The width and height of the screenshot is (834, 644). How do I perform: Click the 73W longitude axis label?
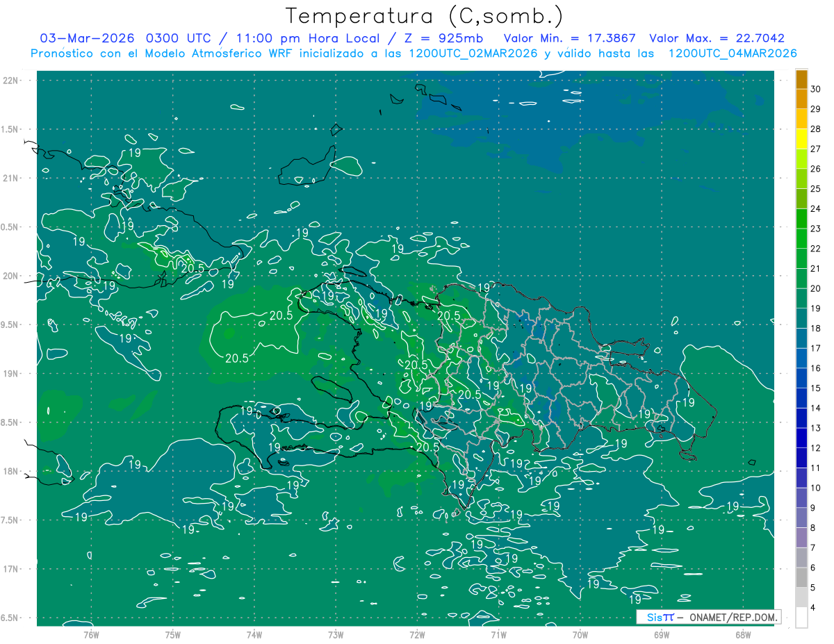(336, 635)
